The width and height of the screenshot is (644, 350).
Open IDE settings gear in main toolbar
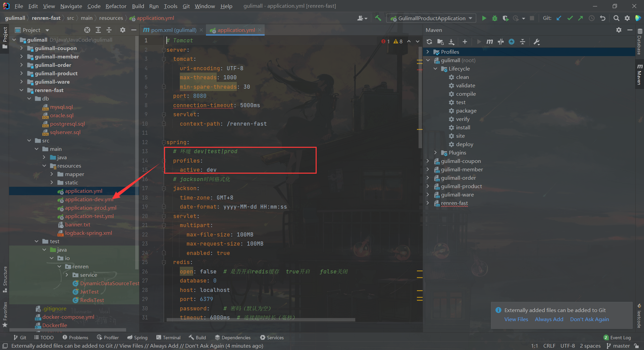(627, 18)
